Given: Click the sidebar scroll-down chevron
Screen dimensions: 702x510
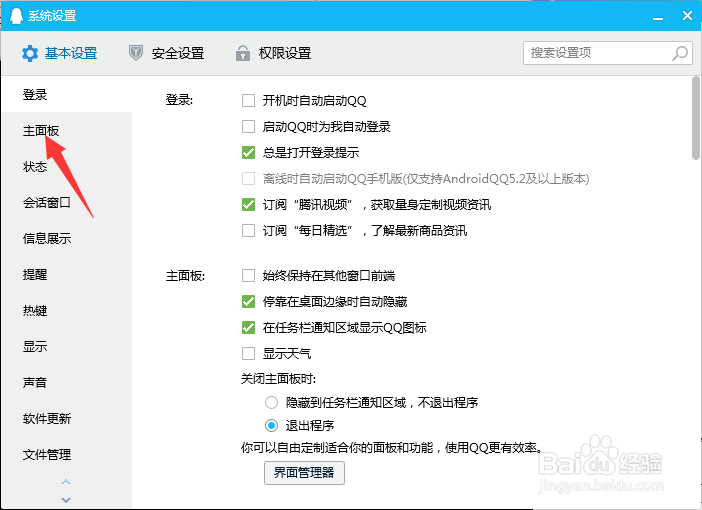Looking at the screenshot, I should pyautogui.click(x=66, y=500).
